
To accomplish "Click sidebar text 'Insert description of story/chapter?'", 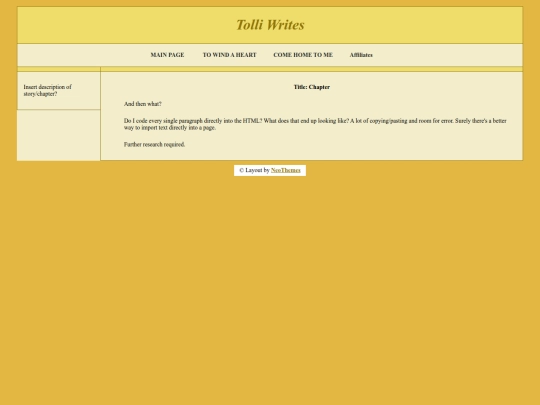I will [x=48, y=90].
